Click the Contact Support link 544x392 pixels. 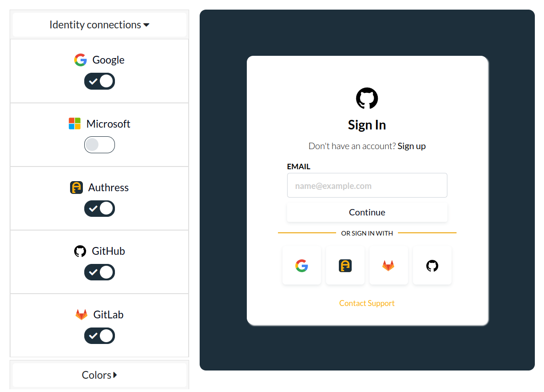[367, 303]
